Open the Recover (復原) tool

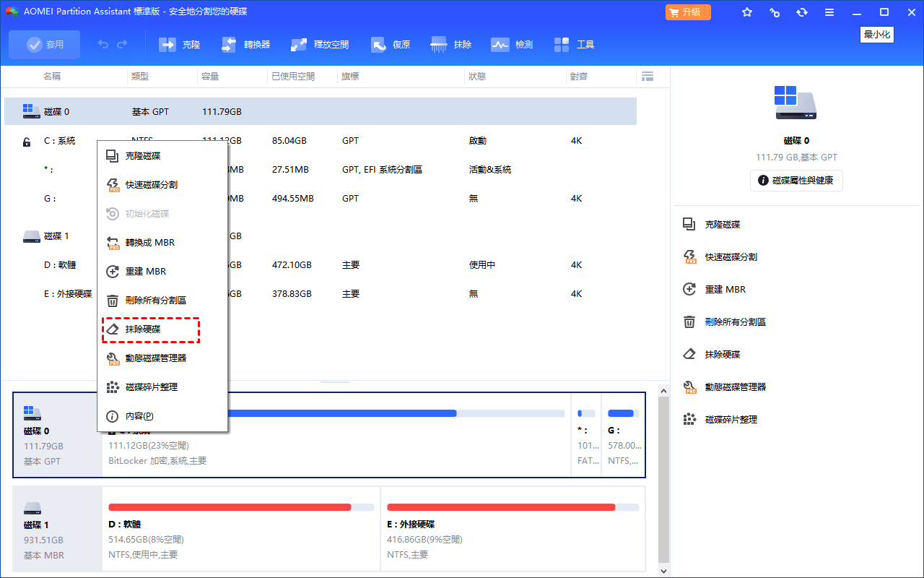point(391,45)
